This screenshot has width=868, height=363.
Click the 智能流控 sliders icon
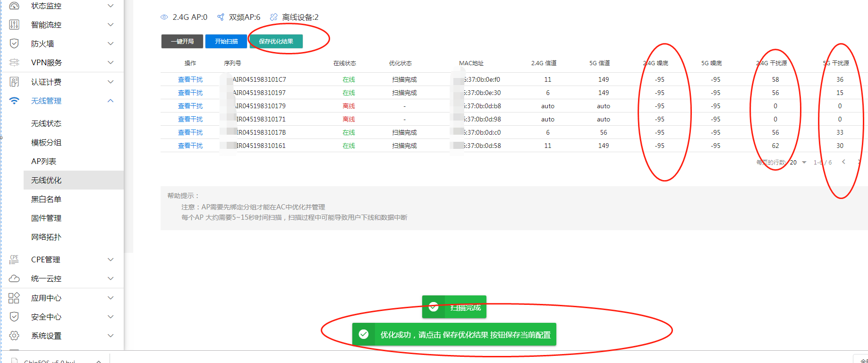[x=14, y=25]
